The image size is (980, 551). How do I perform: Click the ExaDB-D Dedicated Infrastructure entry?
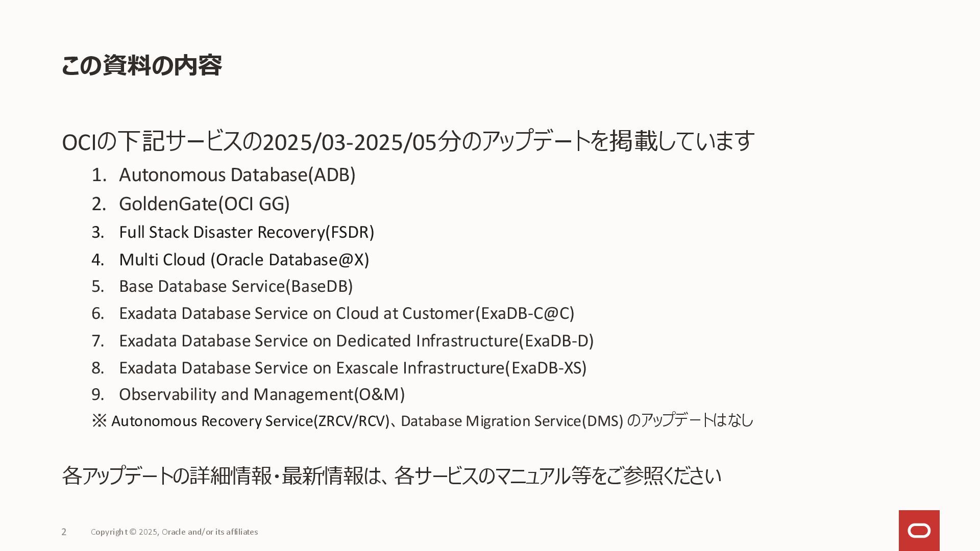point(356,341)
